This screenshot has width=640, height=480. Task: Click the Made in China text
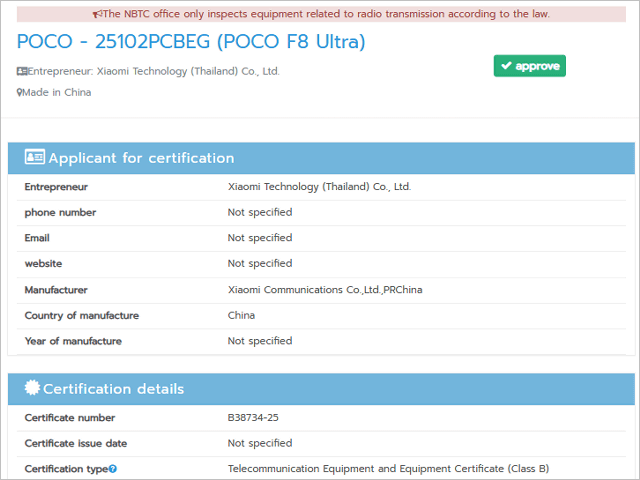57,92
